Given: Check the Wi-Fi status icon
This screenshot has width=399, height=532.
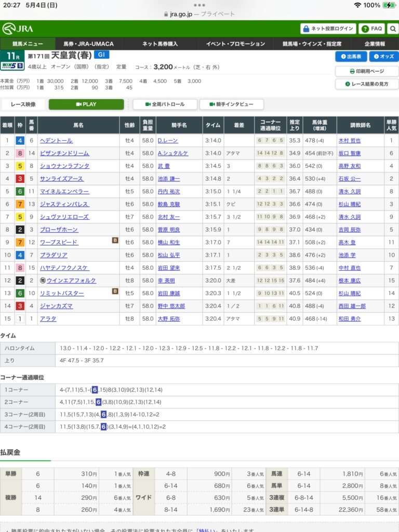Looking at the screenshot, I should click(357, 5).
